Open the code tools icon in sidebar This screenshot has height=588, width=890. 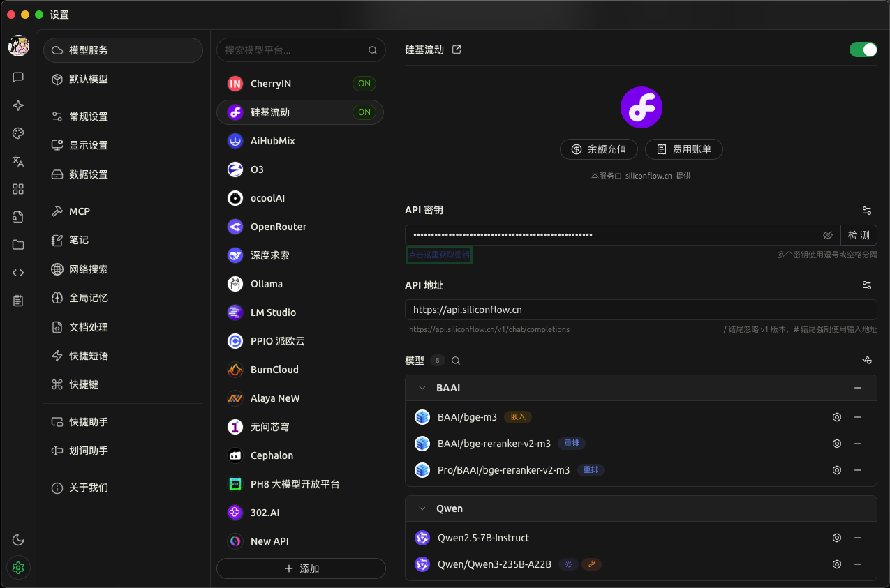pos(18,273)
